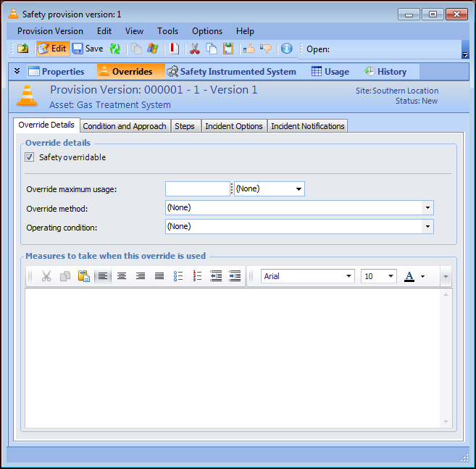Open the Provision Version menu

click(x=50, y=31)
